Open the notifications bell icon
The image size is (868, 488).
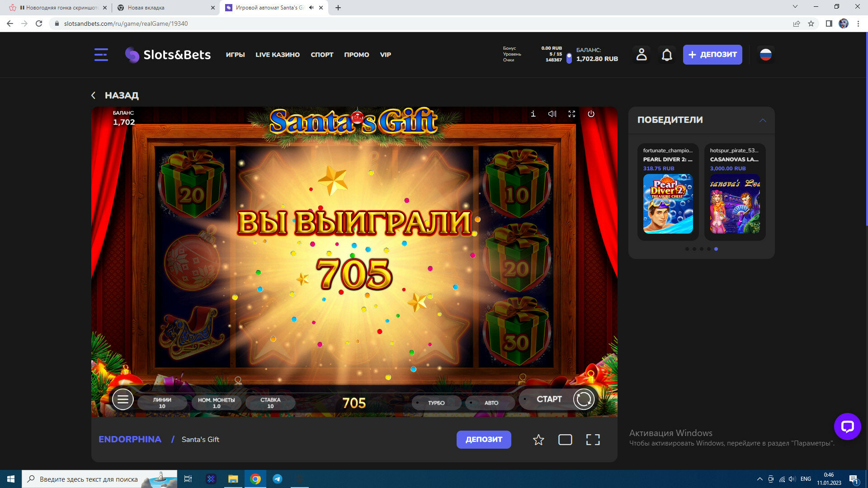click(667, 55)
